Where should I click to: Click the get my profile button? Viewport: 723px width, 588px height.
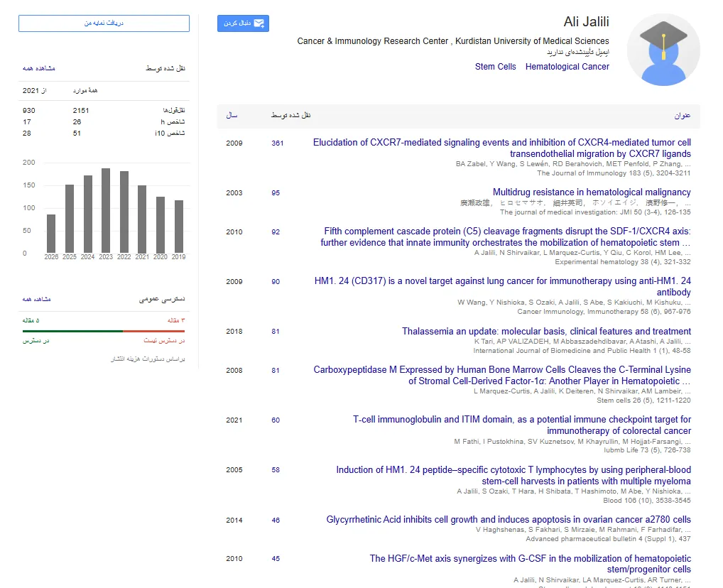click(x=104, y=23)
